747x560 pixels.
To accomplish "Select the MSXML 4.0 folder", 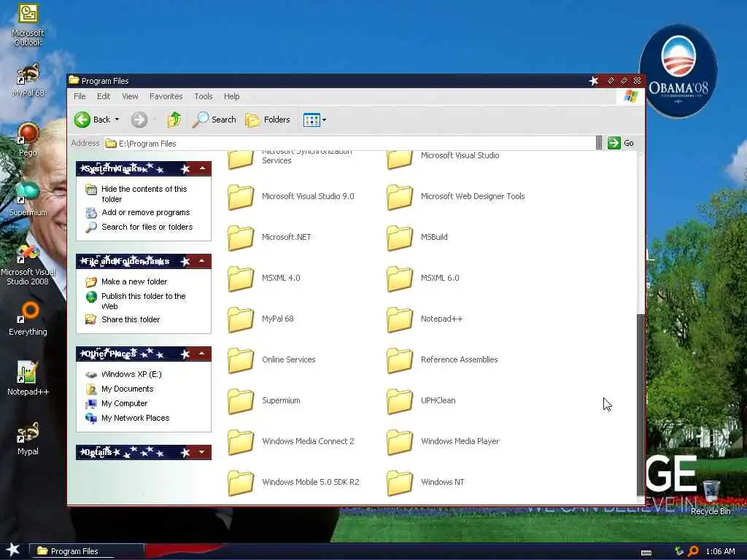I will 264,278.
